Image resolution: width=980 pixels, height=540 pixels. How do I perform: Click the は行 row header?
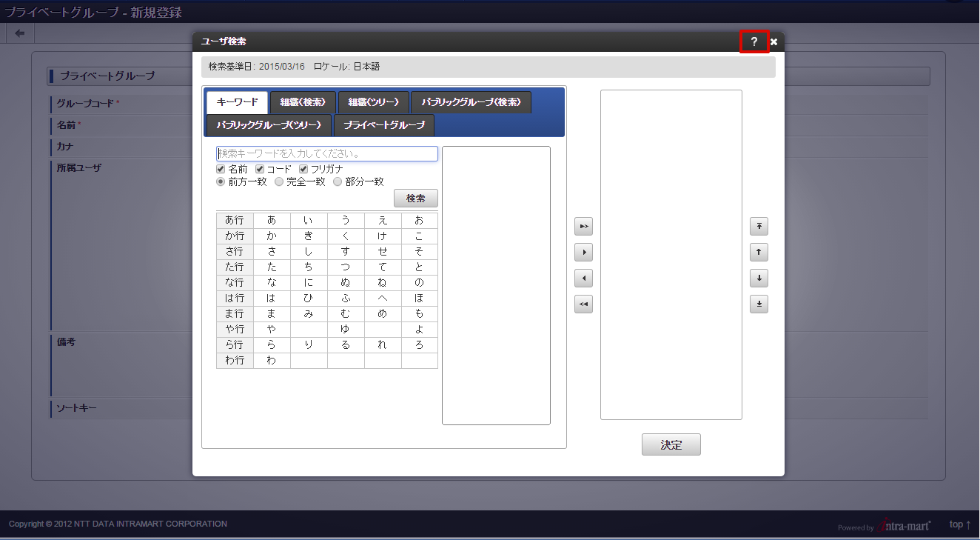pyautogui.click(x=235, y=299)
